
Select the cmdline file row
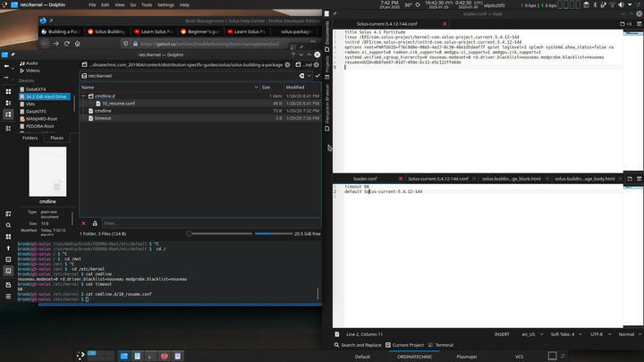point(200,111)
